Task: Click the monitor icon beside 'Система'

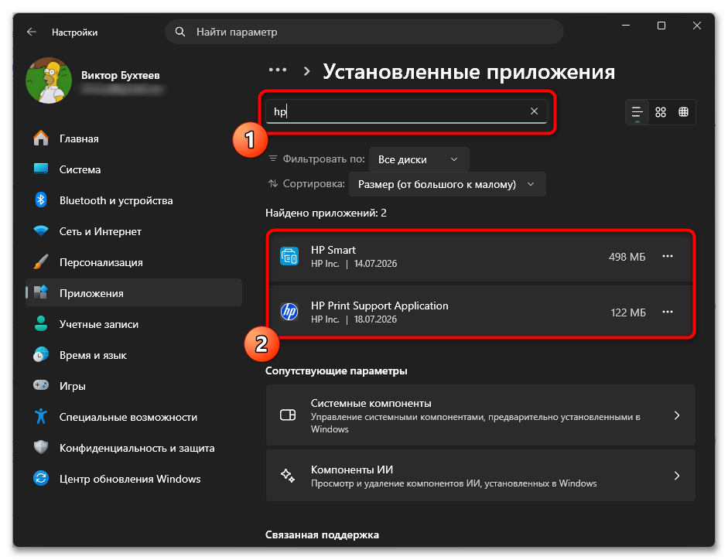Action: click(x=41, y=169)
